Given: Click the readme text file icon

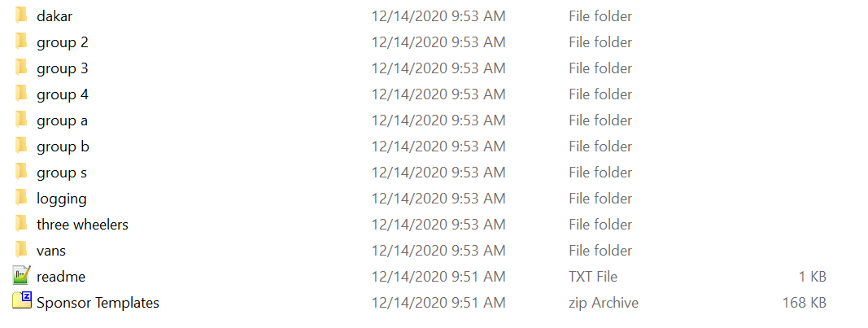Looking at the screenshot, I should click(x=22, y=277).
